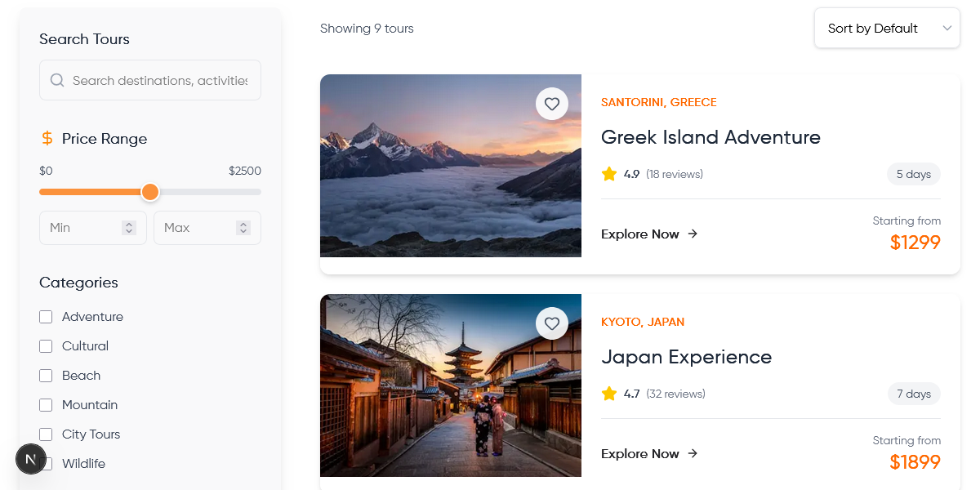Click the search magnifier icon
Image resolution: width=980 pixels, height=490 pixels.
coord(57,80)
